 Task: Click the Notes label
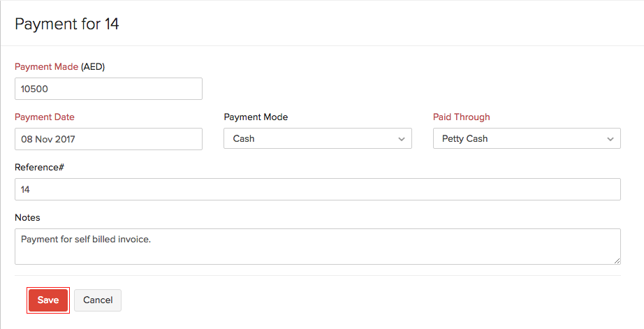point(27,218)
